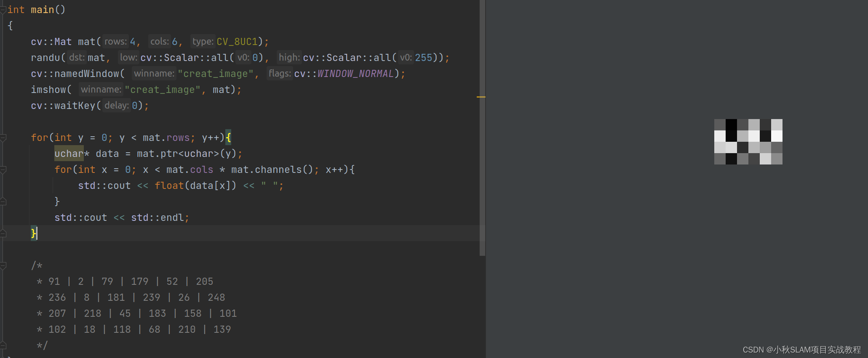Click mat.cols in the inner loop
Image resolution: width=868 pixels, height=358 pixels.
pos(190,170)
